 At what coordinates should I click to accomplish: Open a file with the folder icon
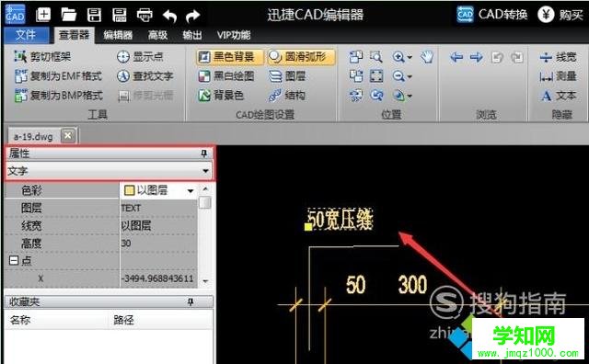coord(69,15)
